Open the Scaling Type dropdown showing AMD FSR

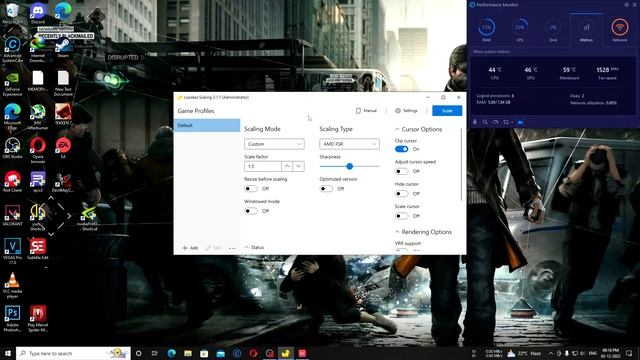pos(349,144)
